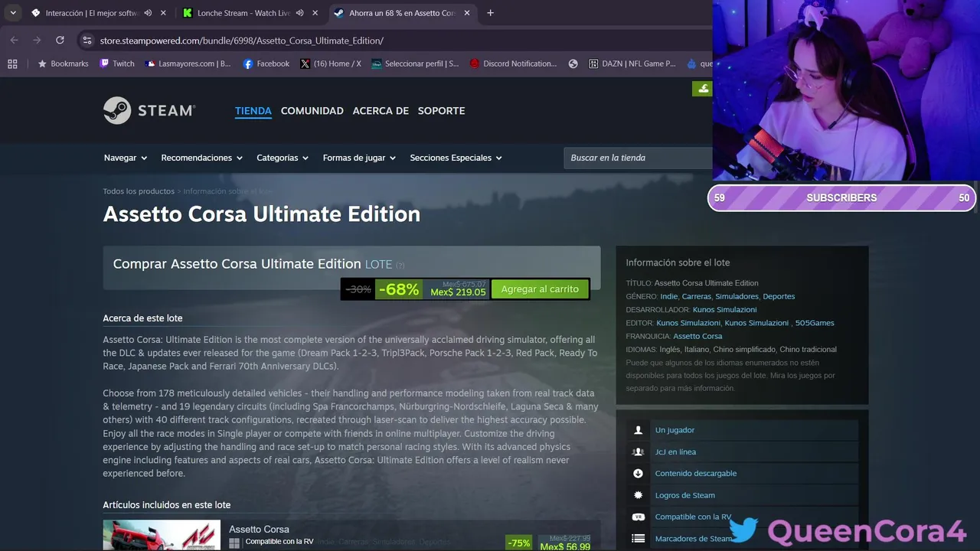The width and height of the screenshot is (980, 551).
Task: Click the Carreras genre link
Action: [697, 296]
